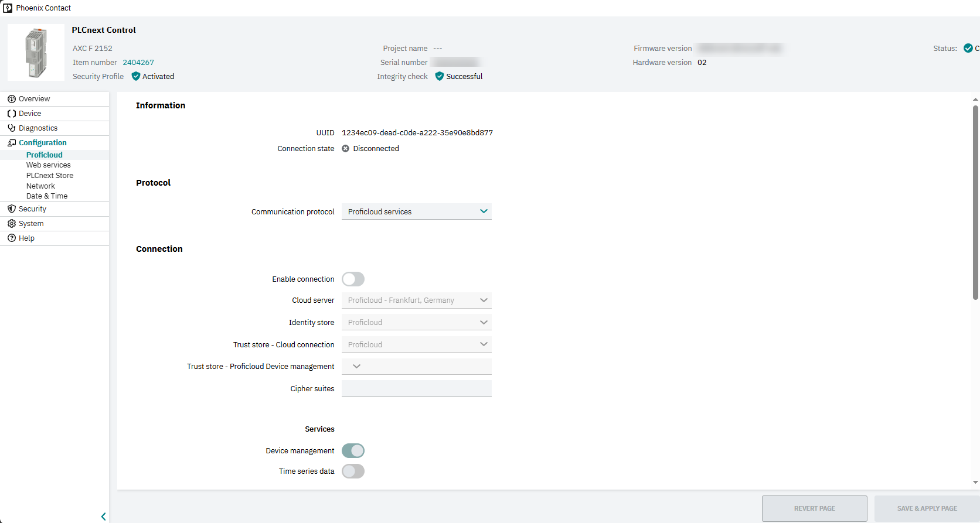Open the Cloud server dropdown
The image size is (980, 523).
[417, 300]
